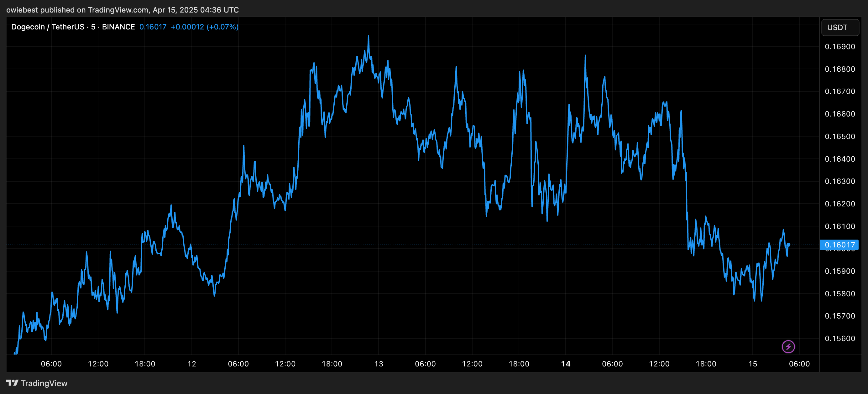
Task: Select the highlighted 0.16017 price axis tag
Action: 839,245
